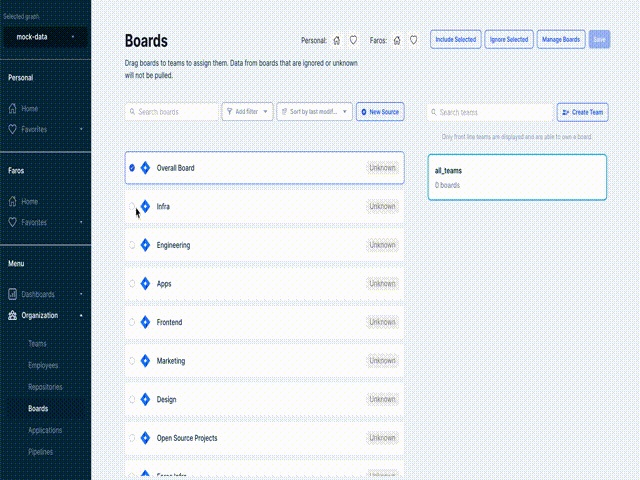Click Unknown status on Design row
Image resolution: width=640 pixels, height=480 pixels.
pos(382,399)
